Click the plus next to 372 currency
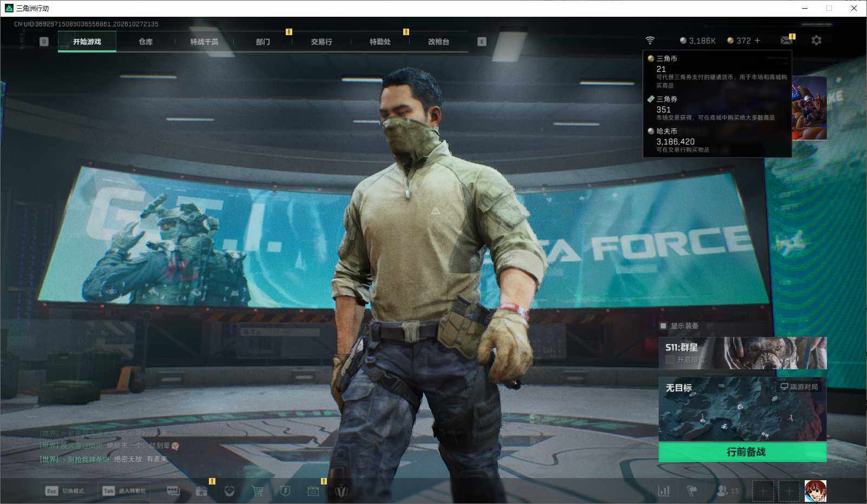 pyautogui.click(x=757, y=41)
